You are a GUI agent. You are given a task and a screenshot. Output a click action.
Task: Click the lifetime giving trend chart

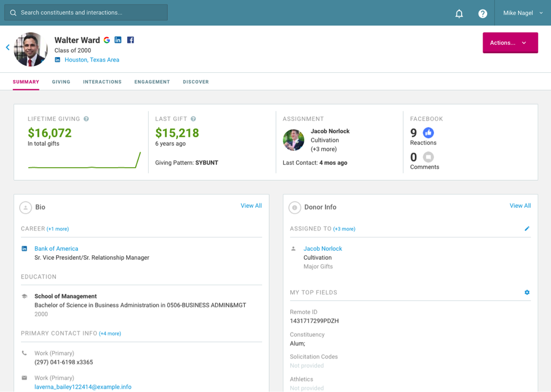[x=84, y=161]
